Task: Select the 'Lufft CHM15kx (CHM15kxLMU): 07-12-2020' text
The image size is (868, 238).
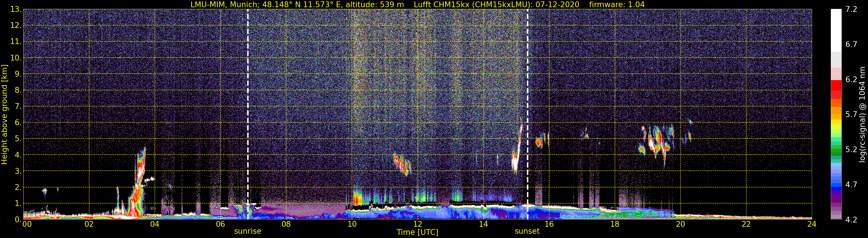Action: pos(497,4)
